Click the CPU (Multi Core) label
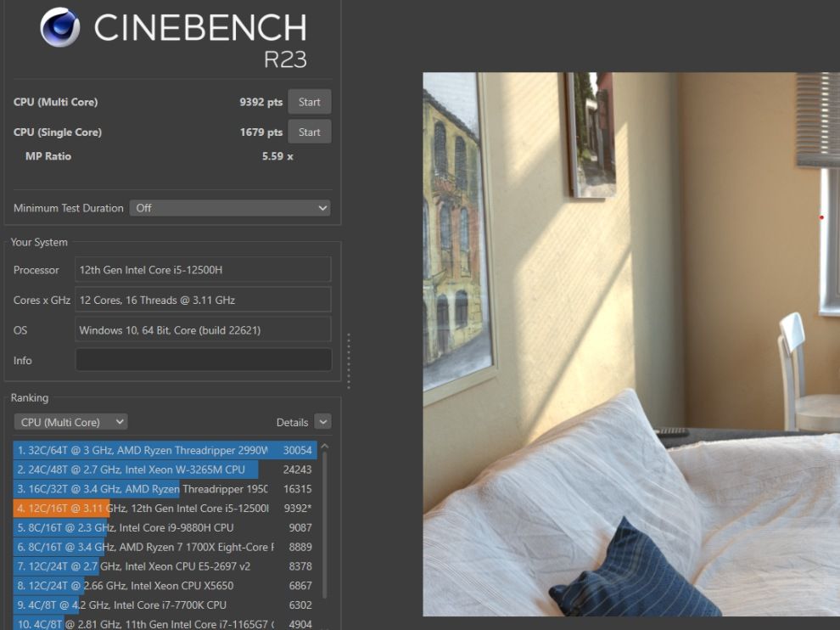Viewport: 840px width, 630px height. [56, 102]
